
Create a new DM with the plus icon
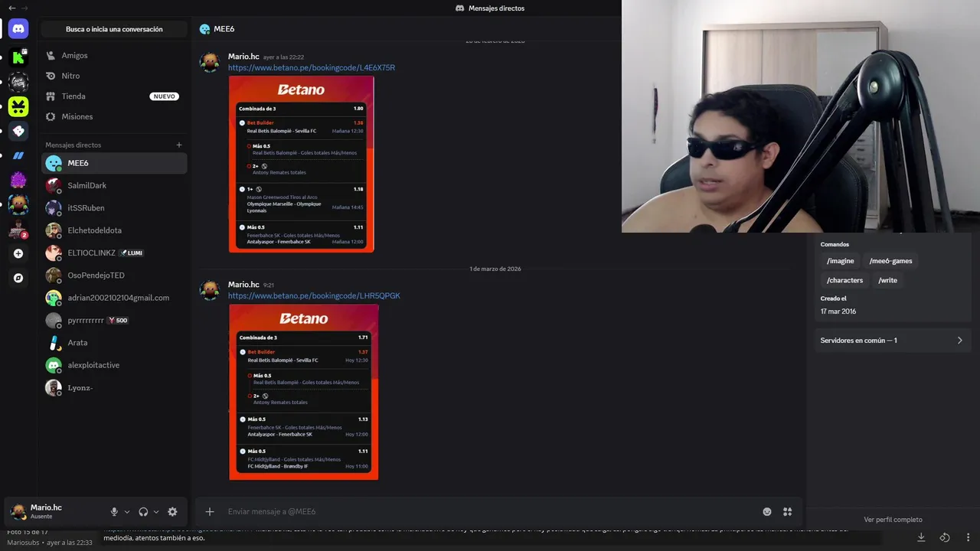click(x=179, y=145)
